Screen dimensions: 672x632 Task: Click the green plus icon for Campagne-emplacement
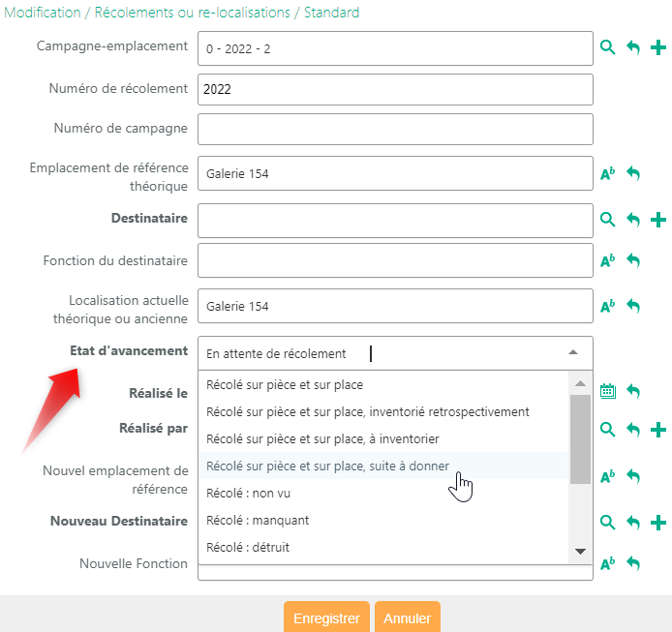click(x=658, y=47)
